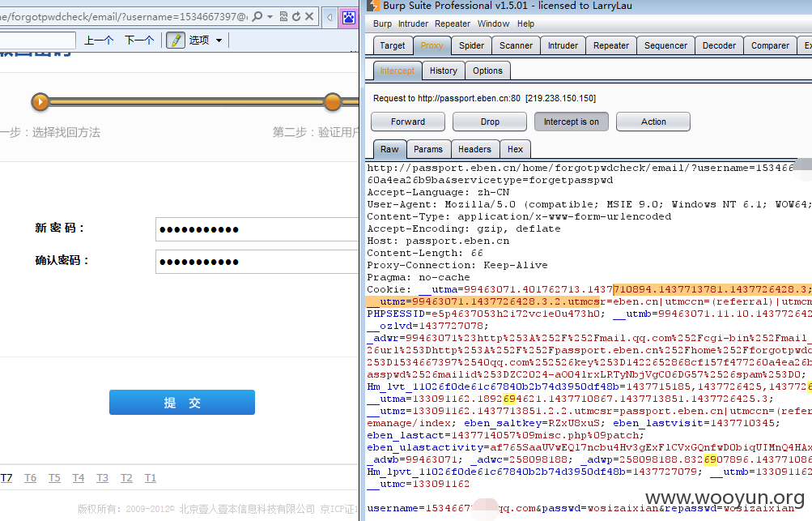Click the refresh page icon
This screenshot has height=521, width=812.
(296, 16)
